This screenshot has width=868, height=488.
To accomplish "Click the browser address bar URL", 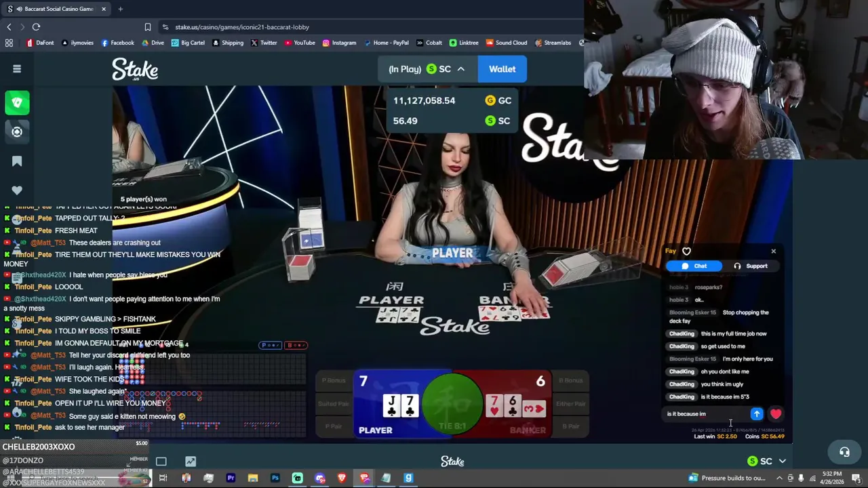I will click(x=242, y=27).
